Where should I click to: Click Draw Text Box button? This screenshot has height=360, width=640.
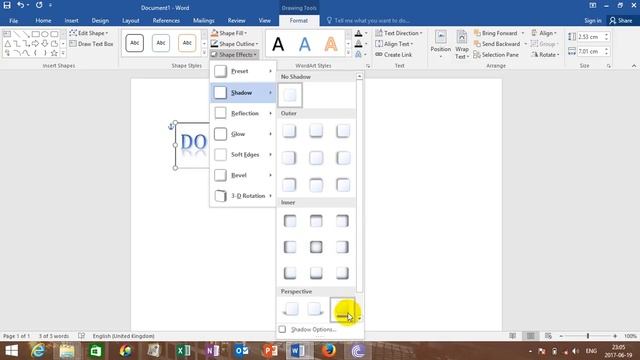coord(91,44)
